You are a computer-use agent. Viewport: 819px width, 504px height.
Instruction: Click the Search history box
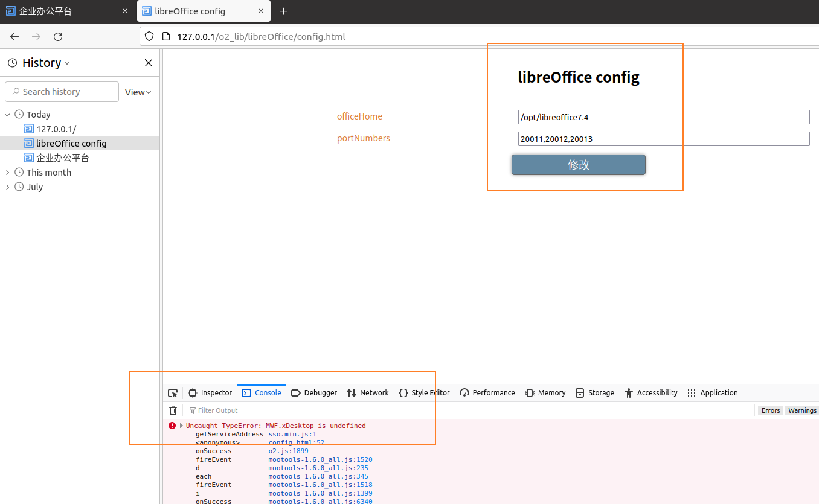click(62, 92)
